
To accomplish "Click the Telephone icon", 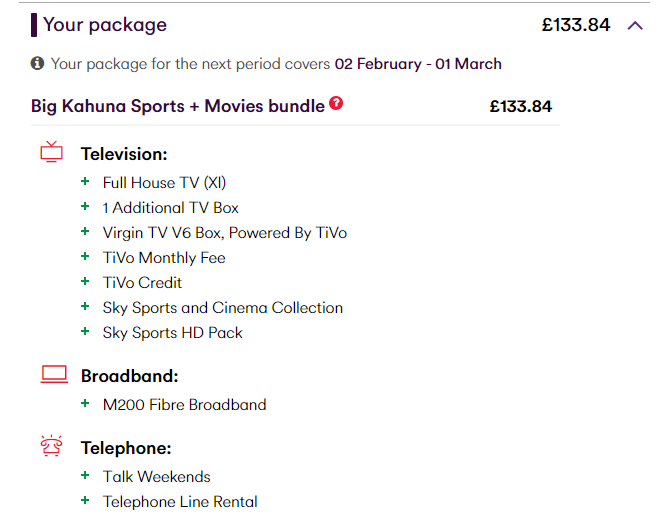I will click(x=51, y=446).
